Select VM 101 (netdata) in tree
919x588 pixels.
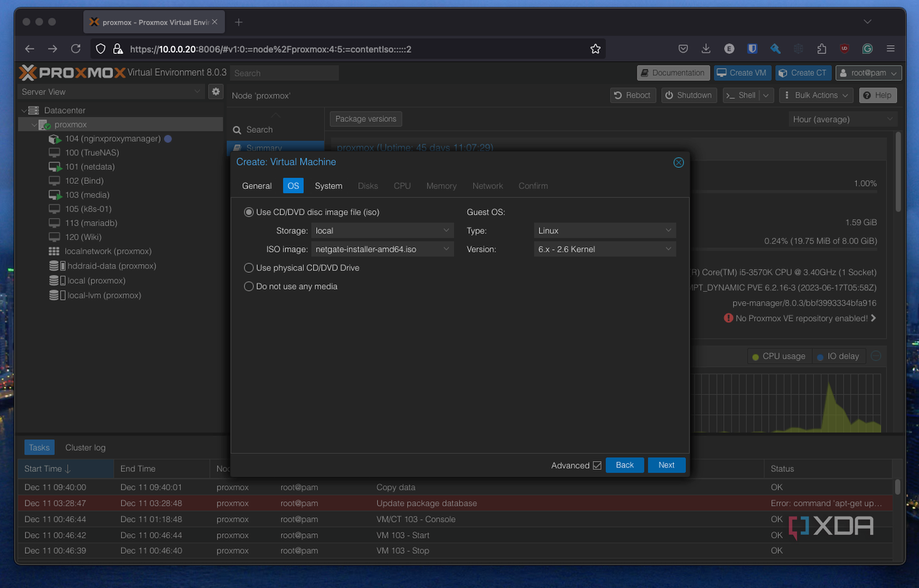coord(90,166)
